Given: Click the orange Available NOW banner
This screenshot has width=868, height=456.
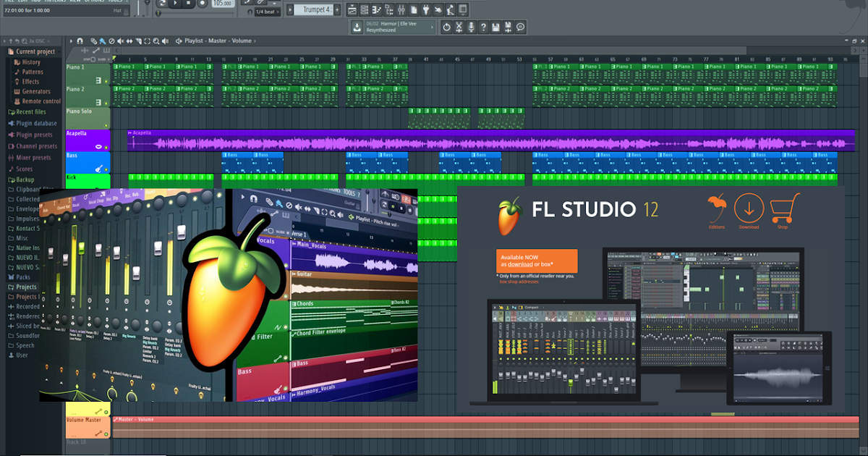Looking at the screenshot, I should point(537,261).
